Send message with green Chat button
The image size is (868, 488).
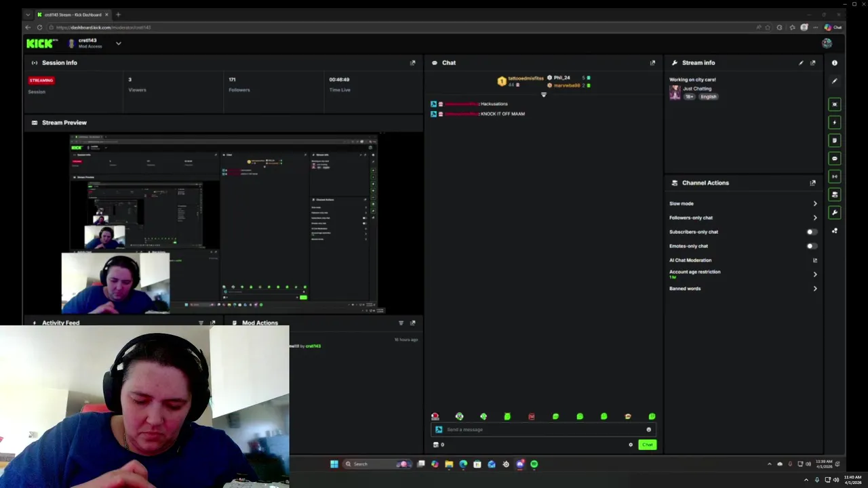tap(647, 445)
